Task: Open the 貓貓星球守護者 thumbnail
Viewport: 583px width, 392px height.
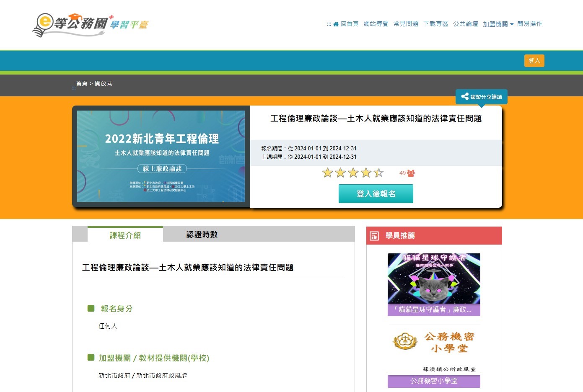Action: (x=434, y=279)
